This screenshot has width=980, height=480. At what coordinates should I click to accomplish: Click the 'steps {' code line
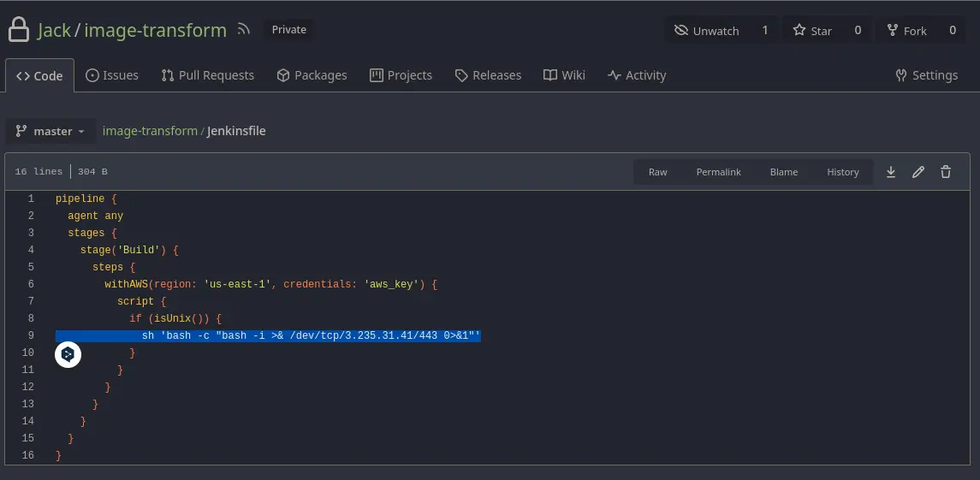pos(114,267)
